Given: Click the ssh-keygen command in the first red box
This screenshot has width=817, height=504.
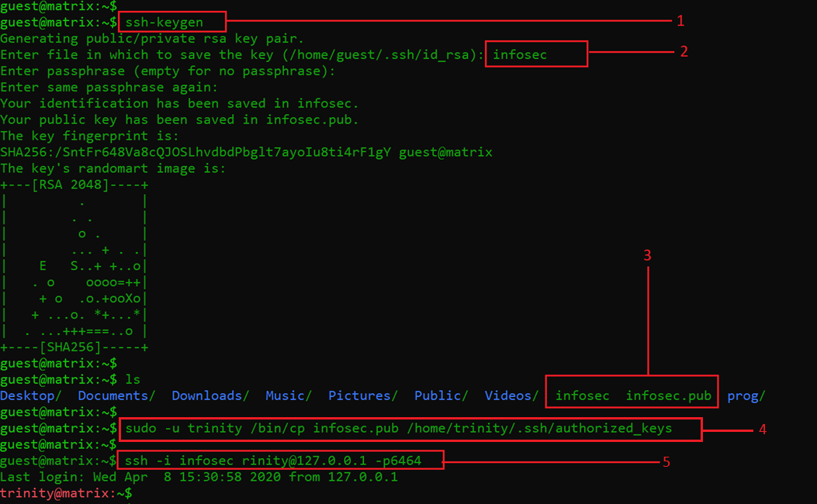Looking at the screenshot, I should coord(164,22).
